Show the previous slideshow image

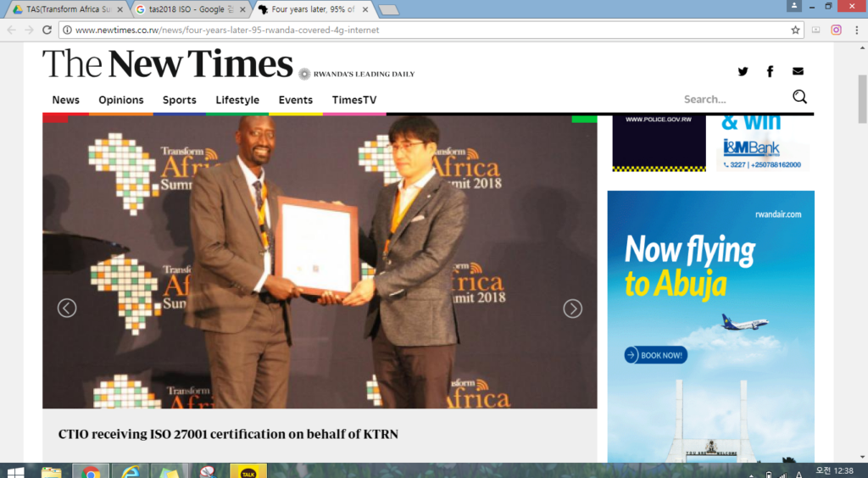tap(67, 308)
